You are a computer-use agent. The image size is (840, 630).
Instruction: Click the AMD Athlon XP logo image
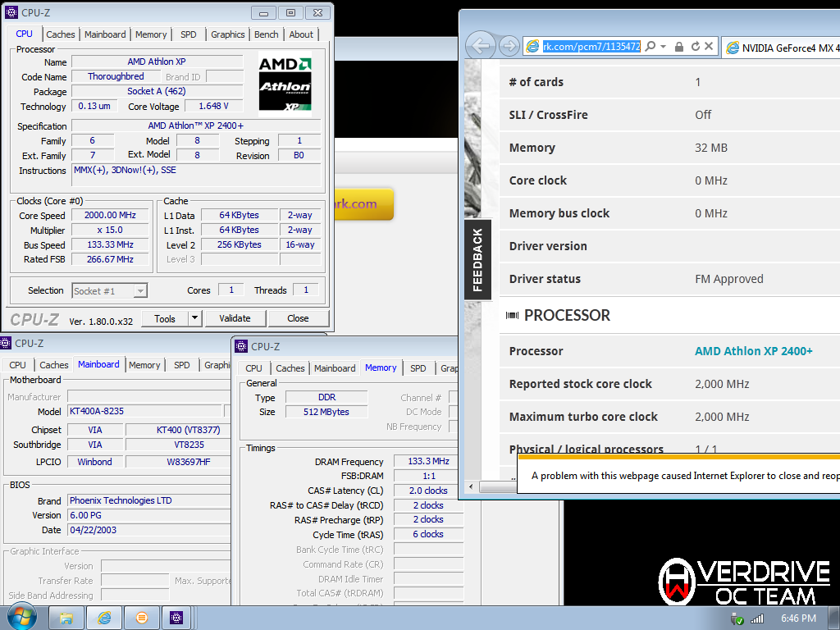(285, 84)
